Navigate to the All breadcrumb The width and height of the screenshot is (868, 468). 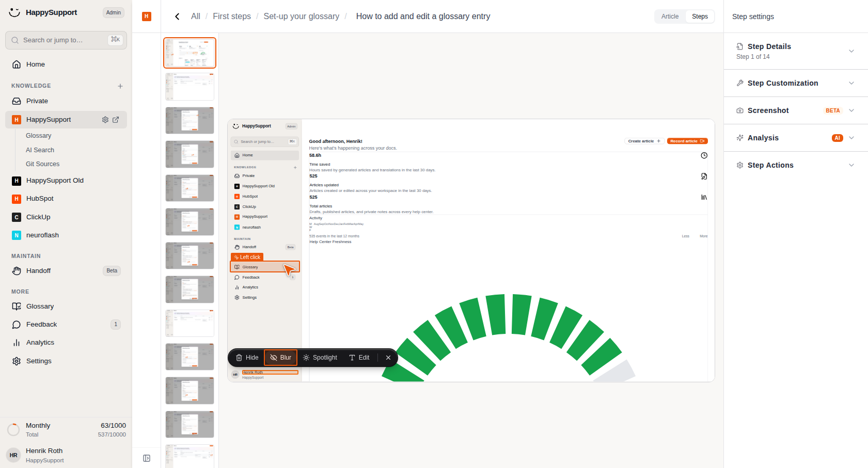(196, 17)
